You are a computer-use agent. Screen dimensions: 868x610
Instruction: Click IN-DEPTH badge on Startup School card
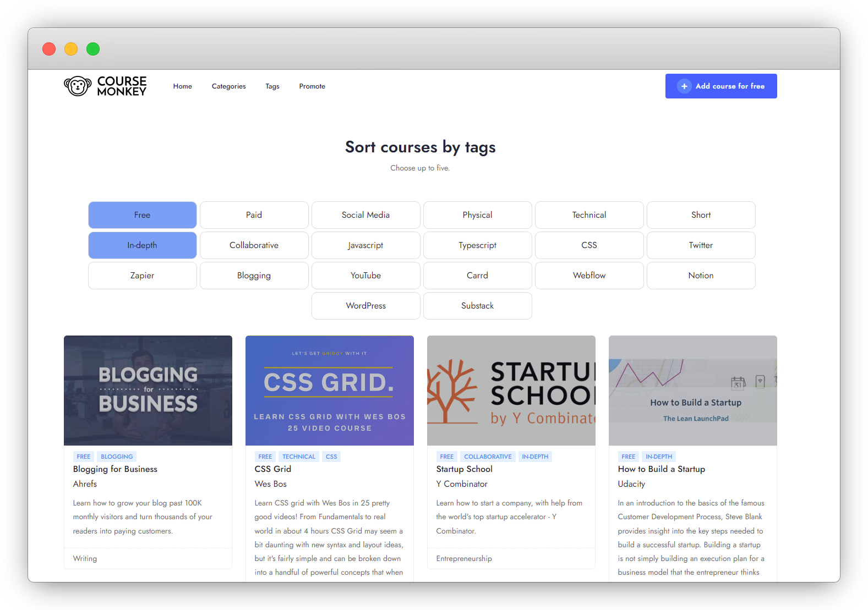pos(535,457)
